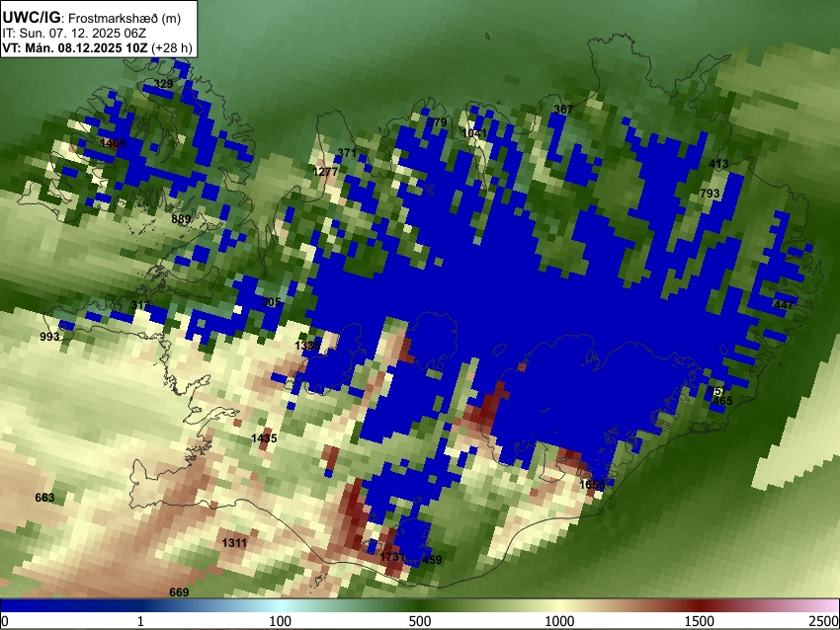Click the 1041 map value
The height and width of the screenshot is (630, 840).
pos(474,132)
